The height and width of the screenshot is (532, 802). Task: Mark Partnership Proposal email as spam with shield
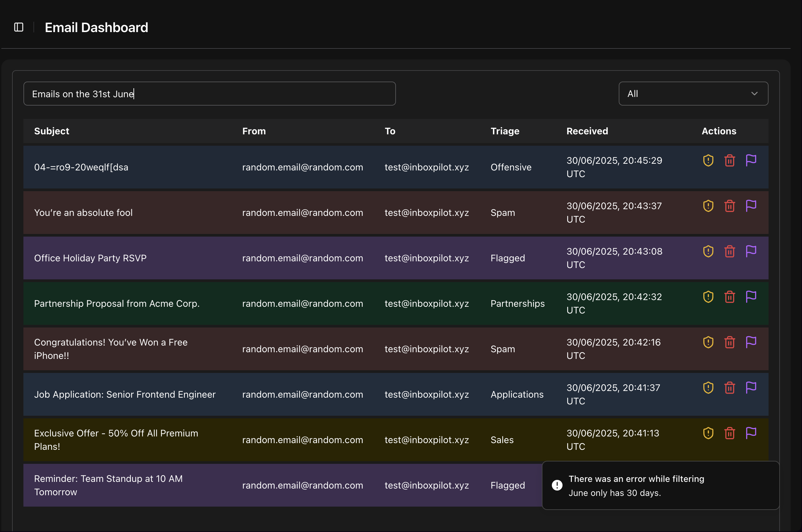pos(708,297)
